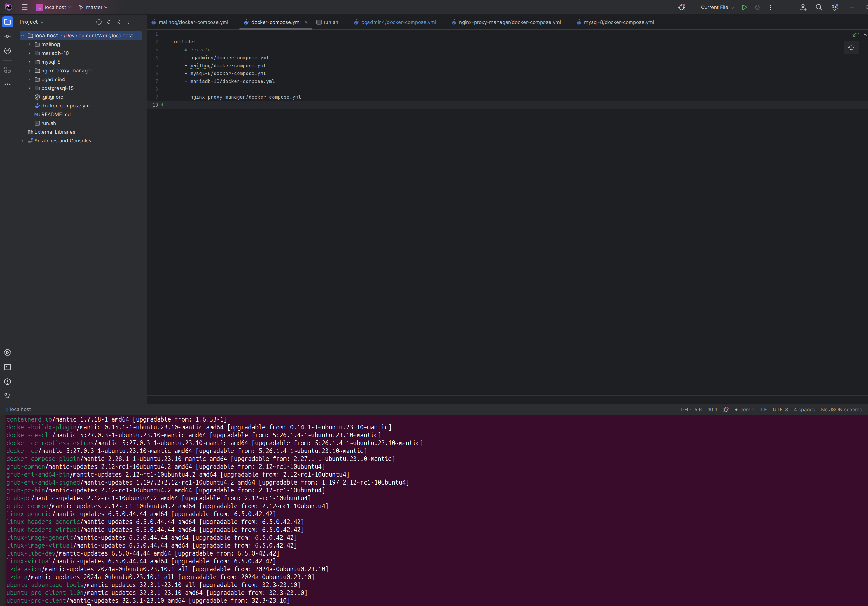Open the Current File run configuration dropdown
The height and width of the screenshot is (606, 868).
click(x=717, y=7)
